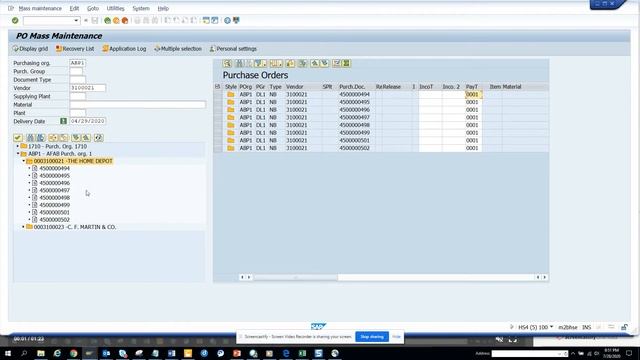Click the folder Style icon for PO 4500000494
This screenshot has height=360, width=640.
point(231,94)
